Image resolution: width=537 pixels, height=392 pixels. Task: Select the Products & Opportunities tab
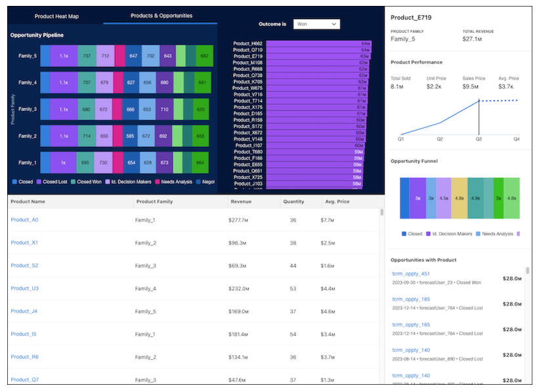coord(161,15)
